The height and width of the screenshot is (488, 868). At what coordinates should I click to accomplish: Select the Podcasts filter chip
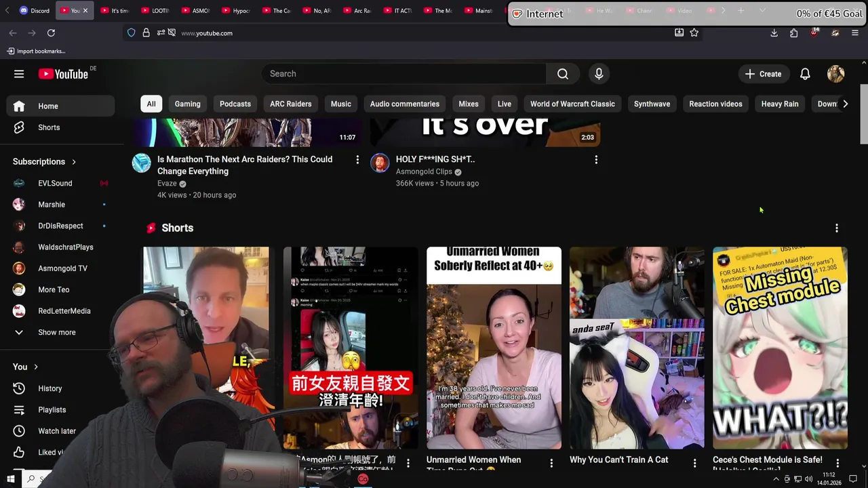(x=235, y=104)
